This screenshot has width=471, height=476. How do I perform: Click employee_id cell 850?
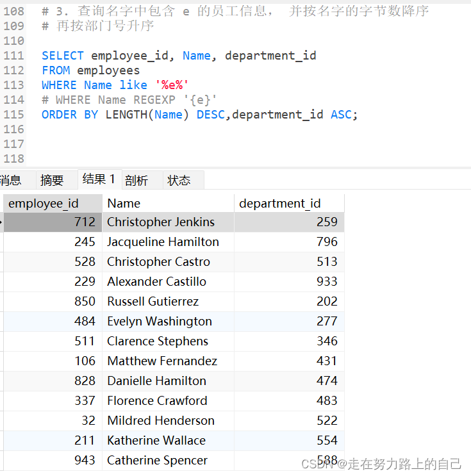point(53,302)
